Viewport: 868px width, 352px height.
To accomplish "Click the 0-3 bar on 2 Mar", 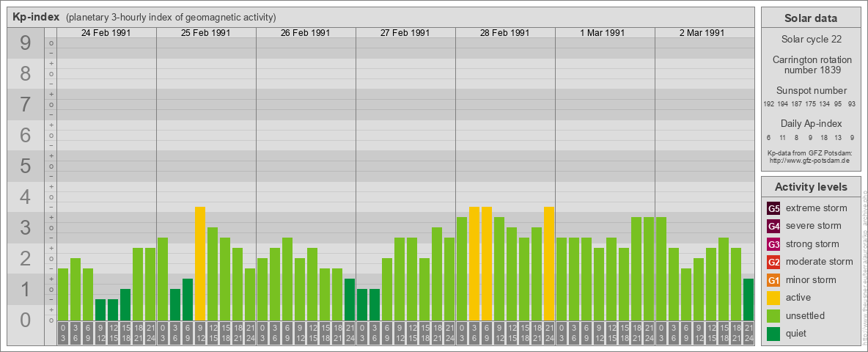I will coord(661,269).
